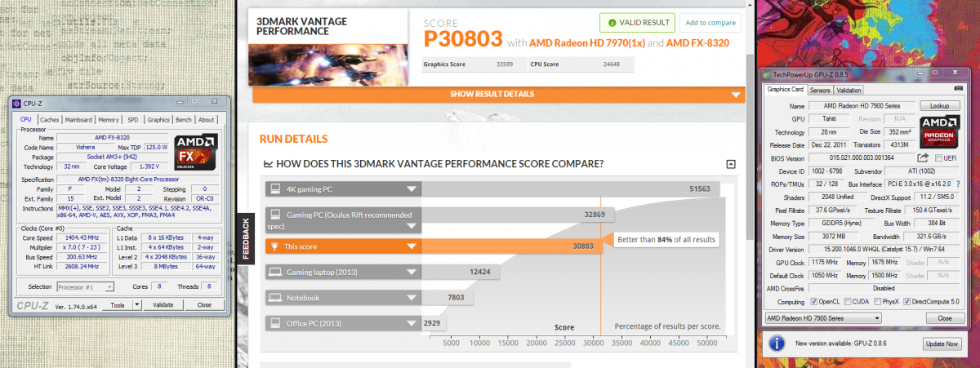Toggle the PhysX checkbox
This screenshot has height=368, width=980.
pyautogui.click(x=877, y=301)
